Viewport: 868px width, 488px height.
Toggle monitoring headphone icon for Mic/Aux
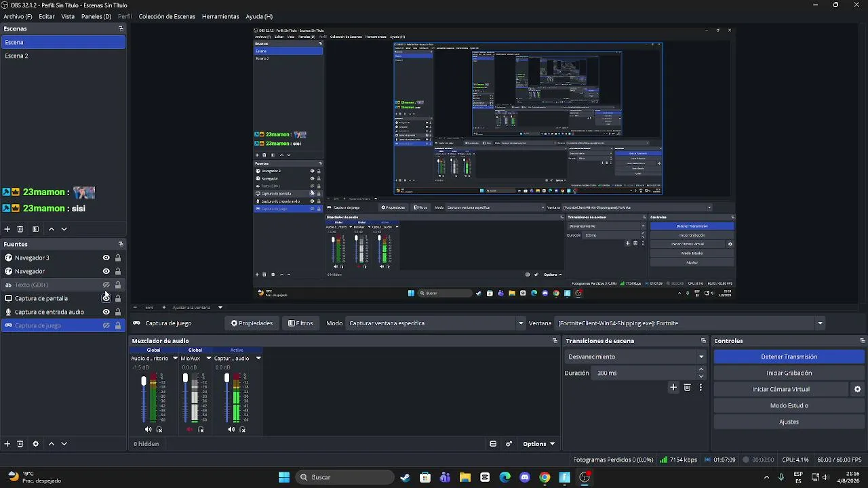tap(201, 430)
